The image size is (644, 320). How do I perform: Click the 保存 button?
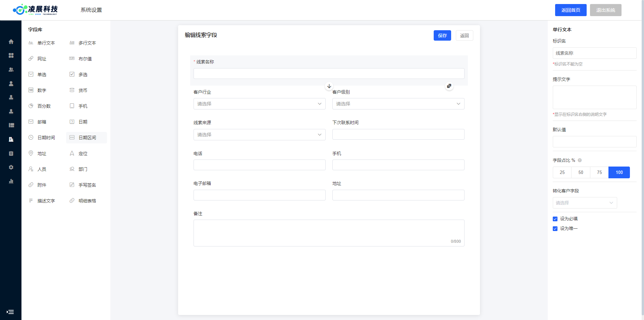[442, 36]
